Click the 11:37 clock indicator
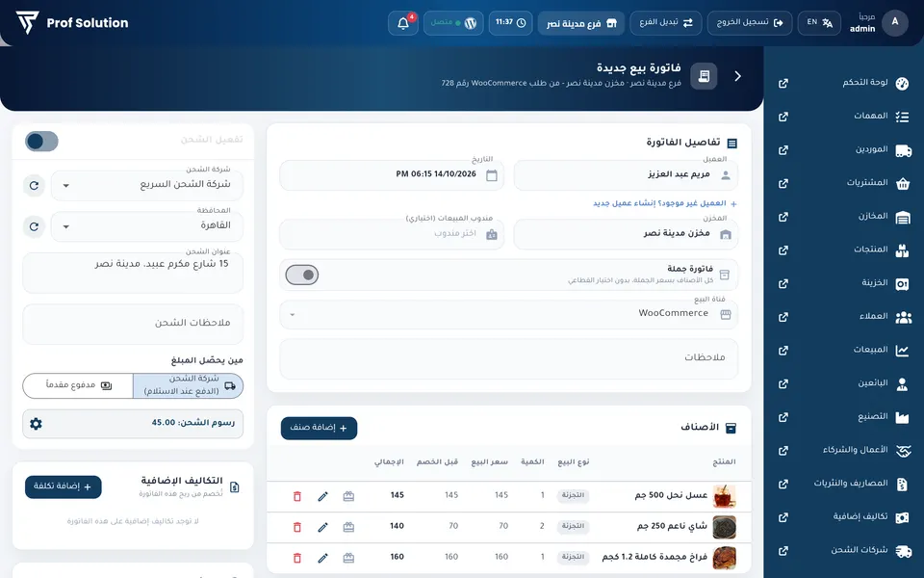This screenshot has width=924, height=578. 510,23
